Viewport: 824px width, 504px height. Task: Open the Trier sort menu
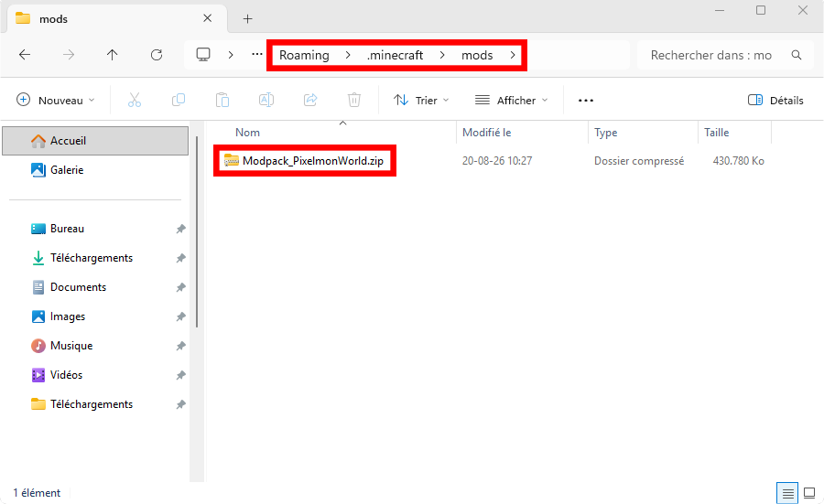(421, 100)
